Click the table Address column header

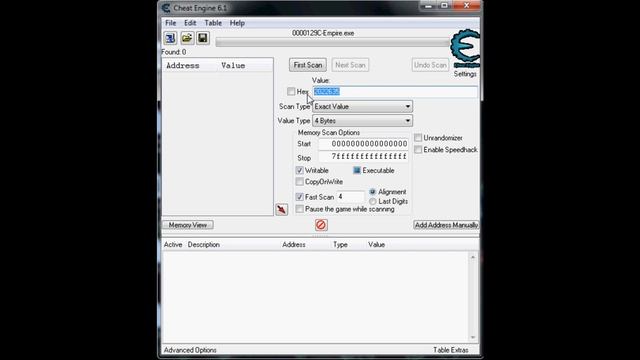(x=294, y=244)
